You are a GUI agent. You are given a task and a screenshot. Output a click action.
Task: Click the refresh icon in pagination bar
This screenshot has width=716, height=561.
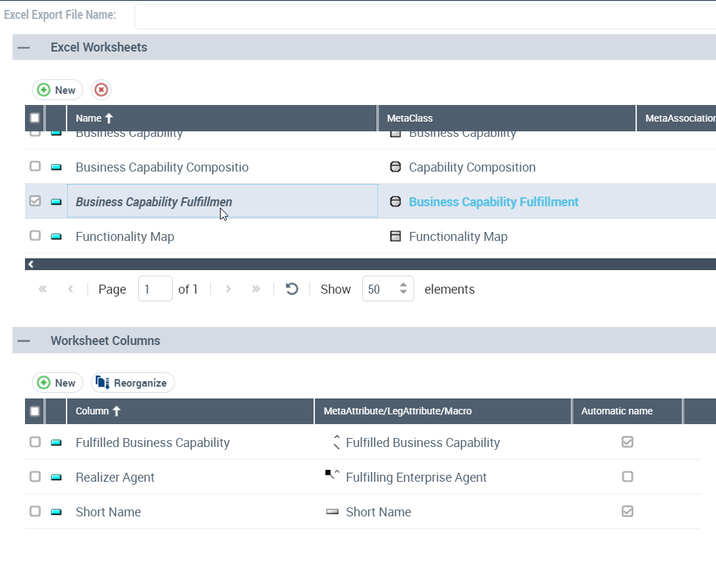[x=292, y=289]
